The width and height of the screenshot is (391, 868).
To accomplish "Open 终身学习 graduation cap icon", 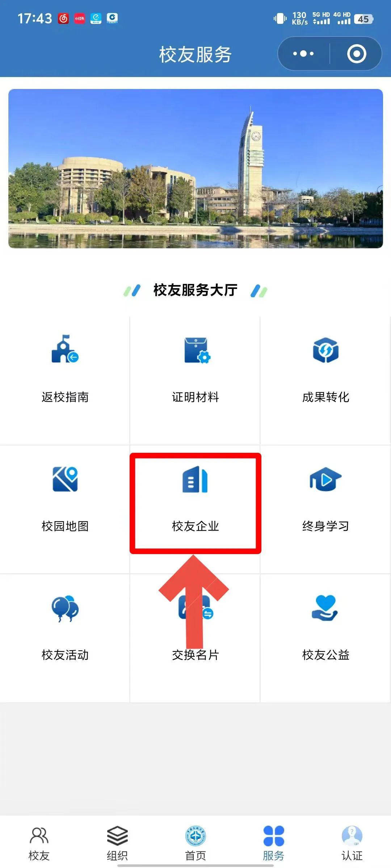I will pyautogui.click(x=325, y=479).
